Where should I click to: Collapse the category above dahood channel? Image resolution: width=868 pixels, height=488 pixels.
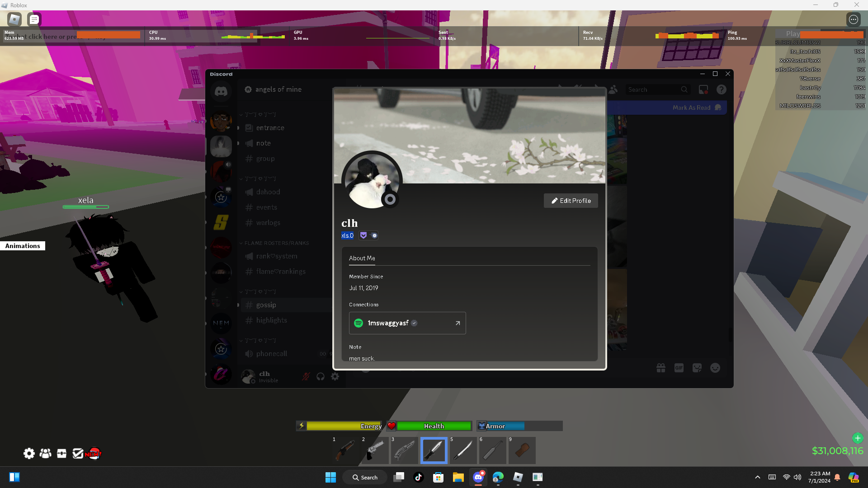click(257, 178)
